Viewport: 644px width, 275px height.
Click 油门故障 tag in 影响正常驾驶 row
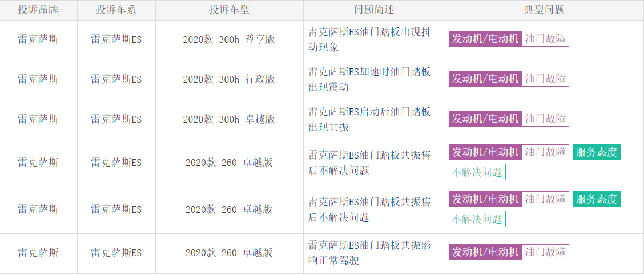click(545, 252)
